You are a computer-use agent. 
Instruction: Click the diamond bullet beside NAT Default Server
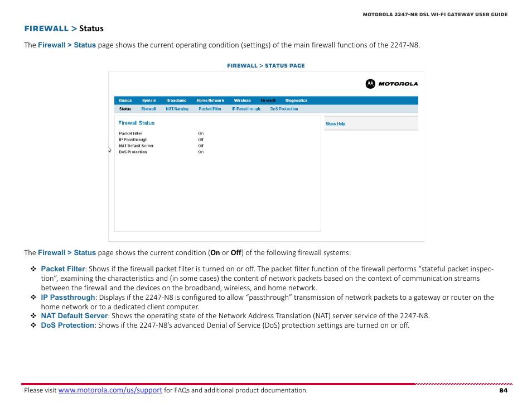(33, 315)
